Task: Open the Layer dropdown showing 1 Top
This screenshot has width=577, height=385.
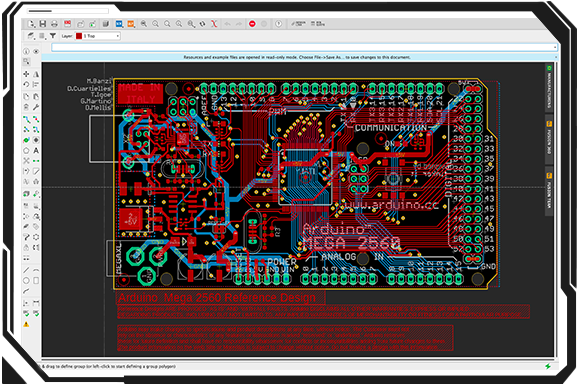Action: pos(98,36)
